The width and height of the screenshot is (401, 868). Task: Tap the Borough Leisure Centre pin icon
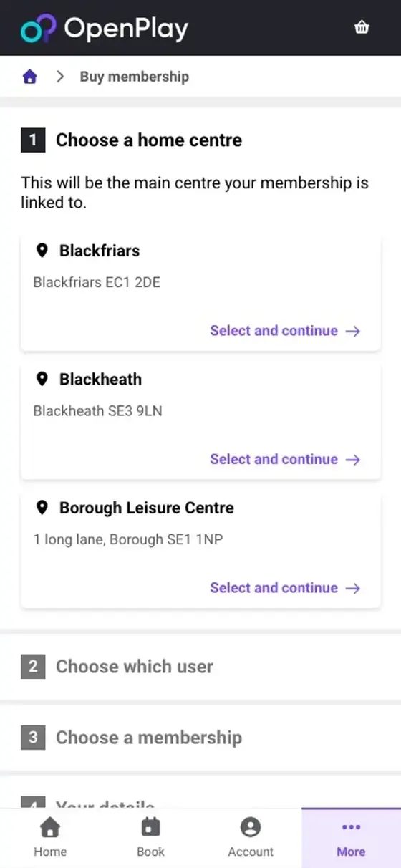[x=42, y=508]
